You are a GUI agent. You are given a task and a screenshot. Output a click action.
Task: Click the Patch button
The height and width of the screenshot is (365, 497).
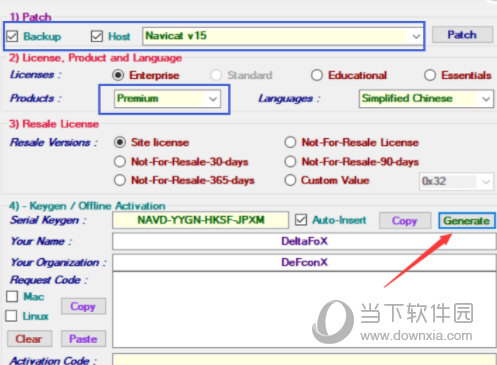click(462, 35)
